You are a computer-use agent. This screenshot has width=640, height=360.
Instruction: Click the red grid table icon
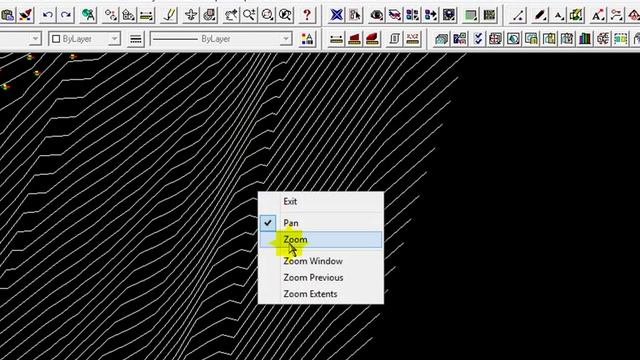(496, 39)
